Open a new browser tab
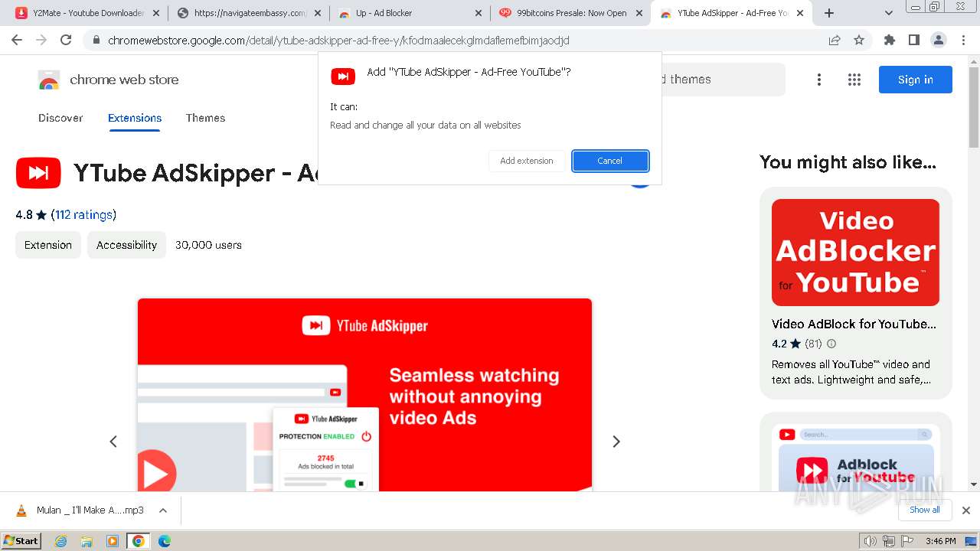This screenshot has width=980, height=551. point(829,13)
